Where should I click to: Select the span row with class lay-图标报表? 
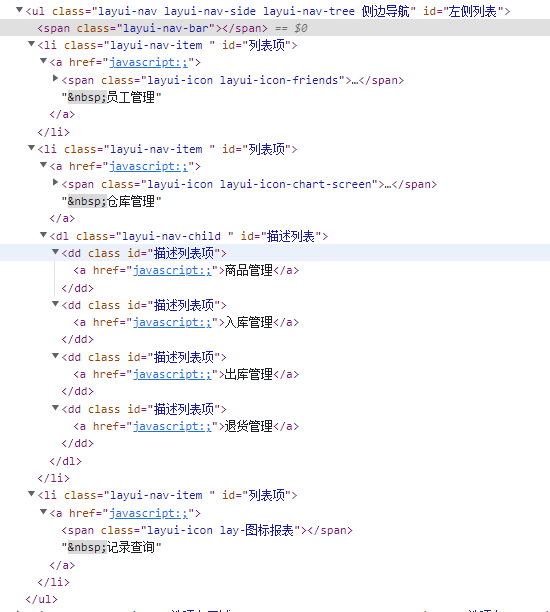[207, 530]
